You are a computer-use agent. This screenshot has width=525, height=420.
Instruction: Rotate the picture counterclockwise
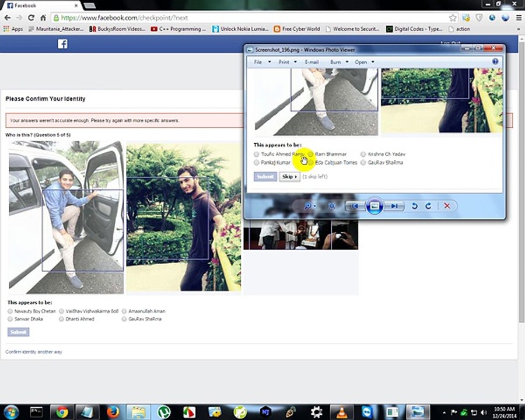click(415, 206)
